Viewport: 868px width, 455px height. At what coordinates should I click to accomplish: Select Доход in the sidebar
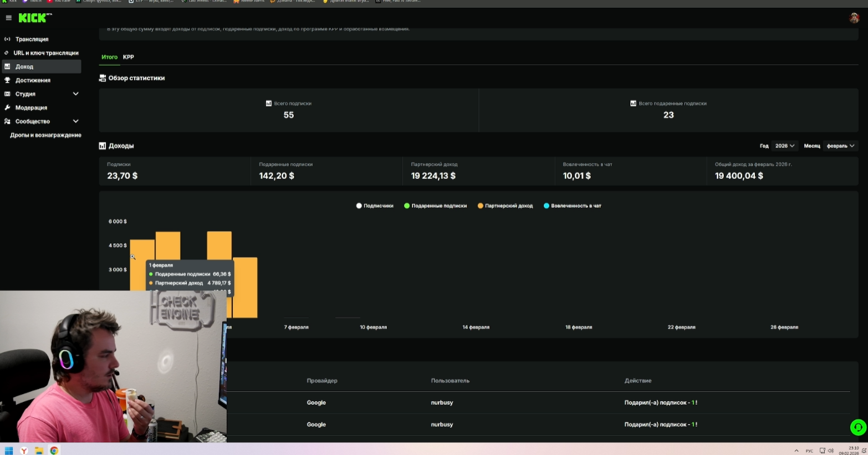click(x=41, y=67)
